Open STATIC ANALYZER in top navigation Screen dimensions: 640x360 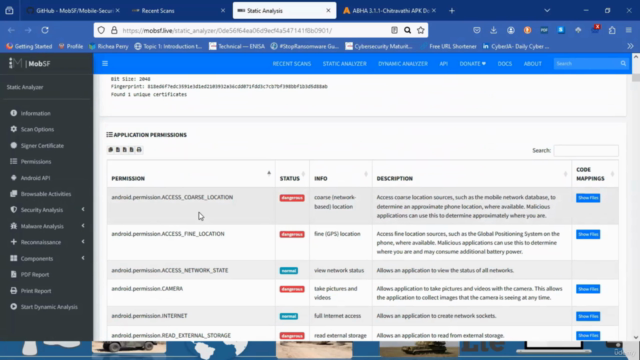(344, 64)
